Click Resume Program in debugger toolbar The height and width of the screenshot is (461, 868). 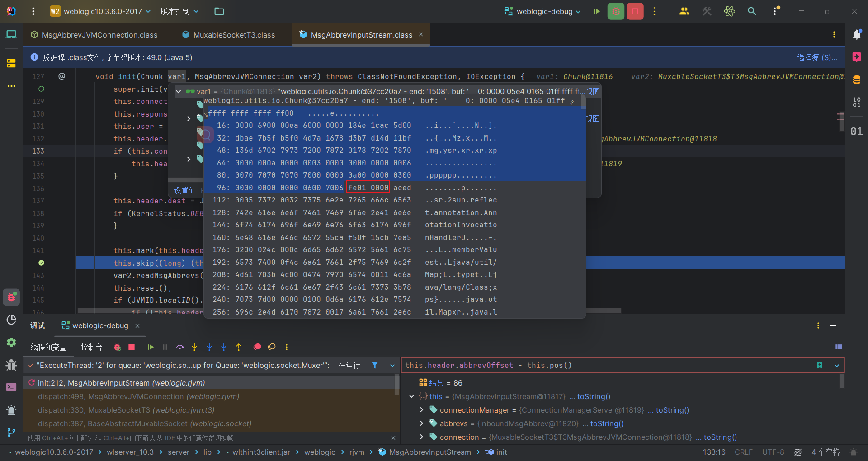[x=151, y=347]
